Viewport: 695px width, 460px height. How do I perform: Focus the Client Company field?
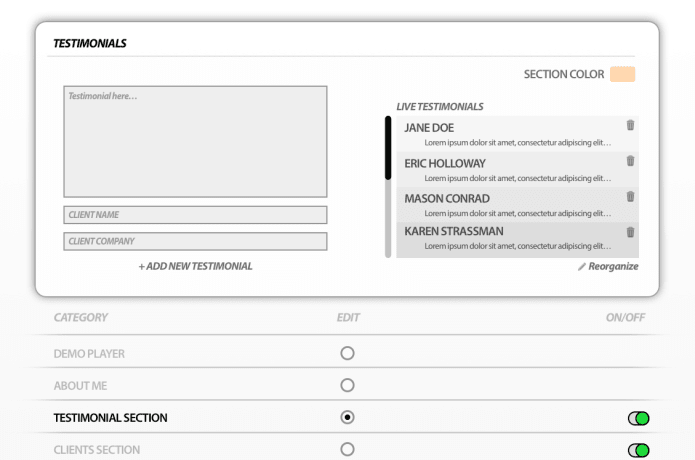pos(195,241)
